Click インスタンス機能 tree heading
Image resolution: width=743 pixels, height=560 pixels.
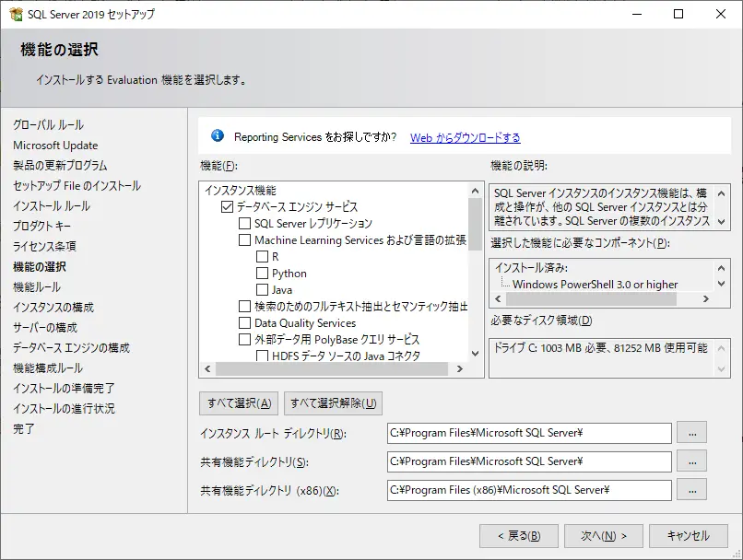pyautogui.click(x=241, y=191)
